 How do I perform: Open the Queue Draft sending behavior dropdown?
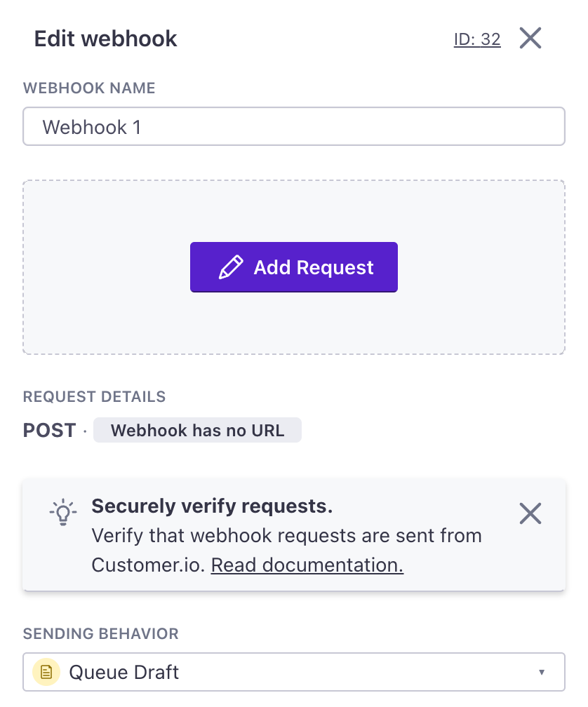pyautogui.click(x=294, y=672)
